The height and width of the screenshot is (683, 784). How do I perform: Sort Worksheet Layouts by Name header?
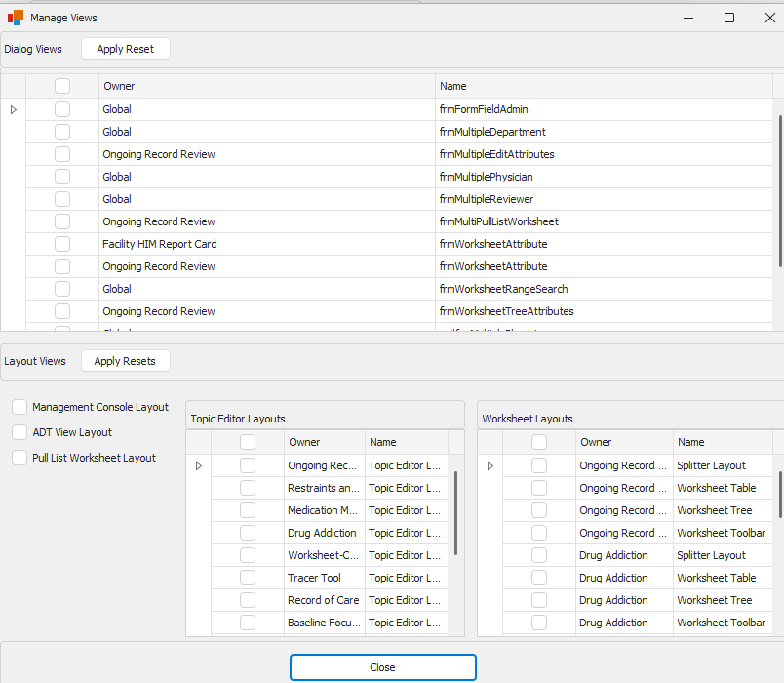click(x=723, y=442)
